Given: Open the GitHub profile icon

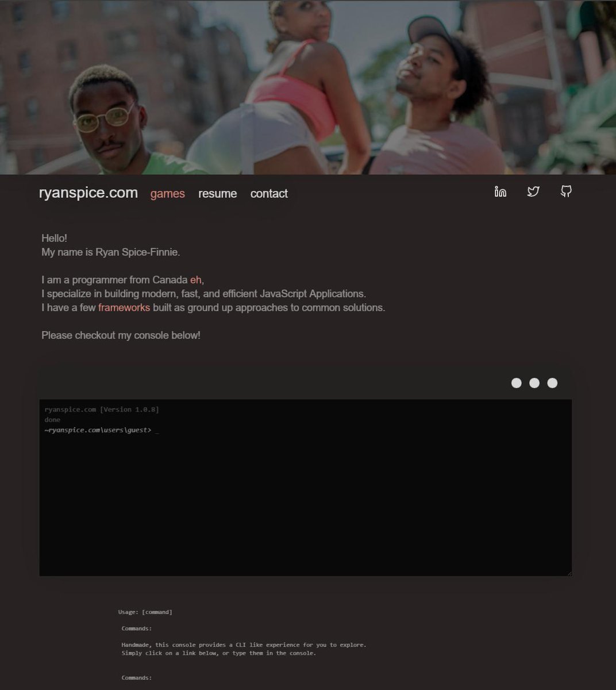Looking at the screenshot, I should [566, 191].
